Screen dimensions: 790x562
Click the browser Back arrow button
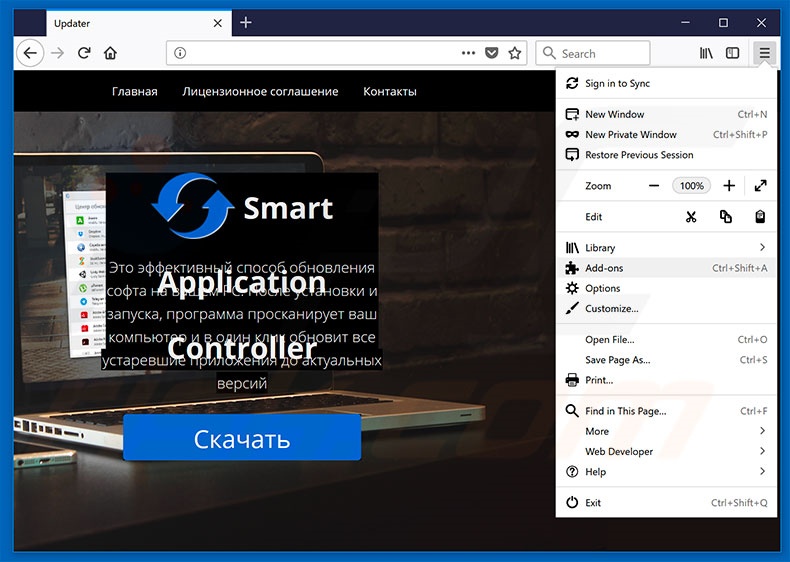[30, 53]
